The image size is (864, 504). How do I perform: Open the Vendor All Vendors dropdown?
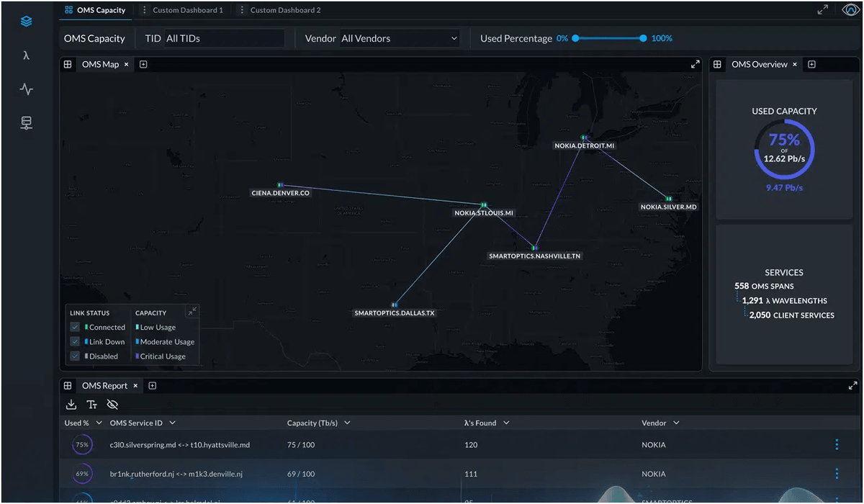[400, 39]
